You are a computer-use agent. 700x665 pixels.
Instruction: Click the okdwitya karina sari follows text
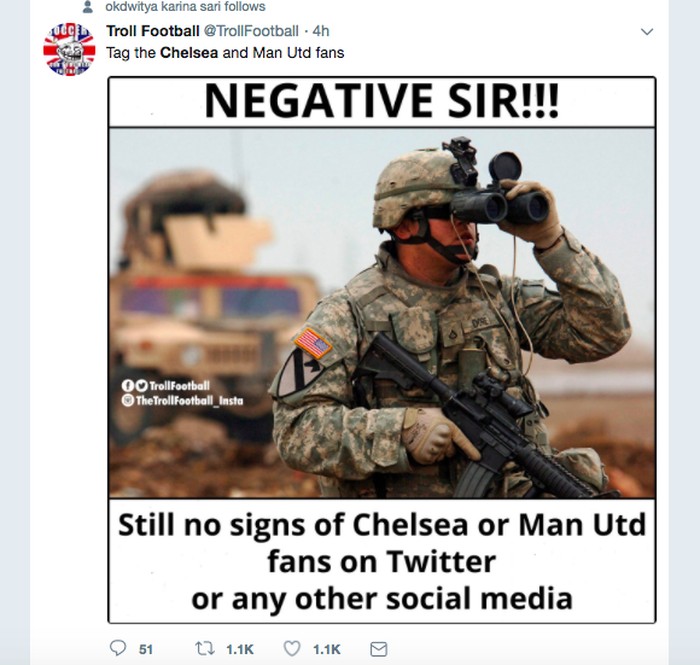coord(185,7)
